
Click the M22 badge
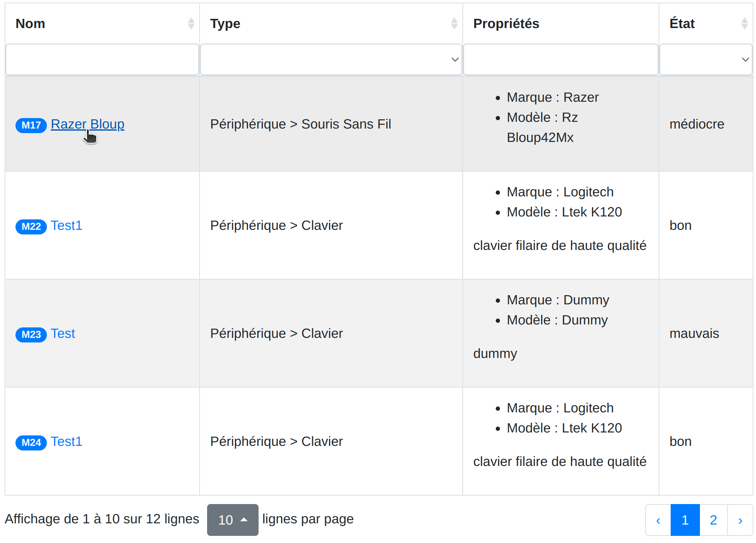click(31, 226)
